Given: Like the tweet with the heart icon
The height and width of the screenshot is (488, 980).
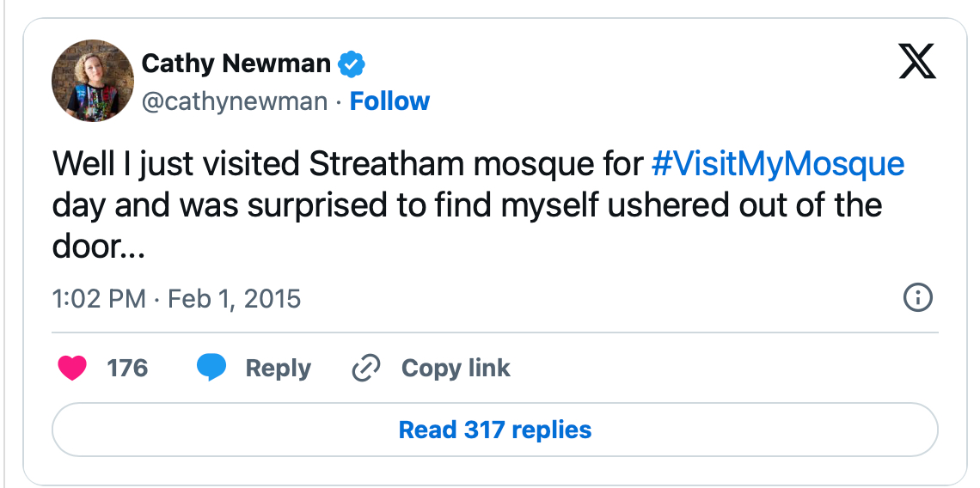Looking at the screenshot, I should pos(73,369).
